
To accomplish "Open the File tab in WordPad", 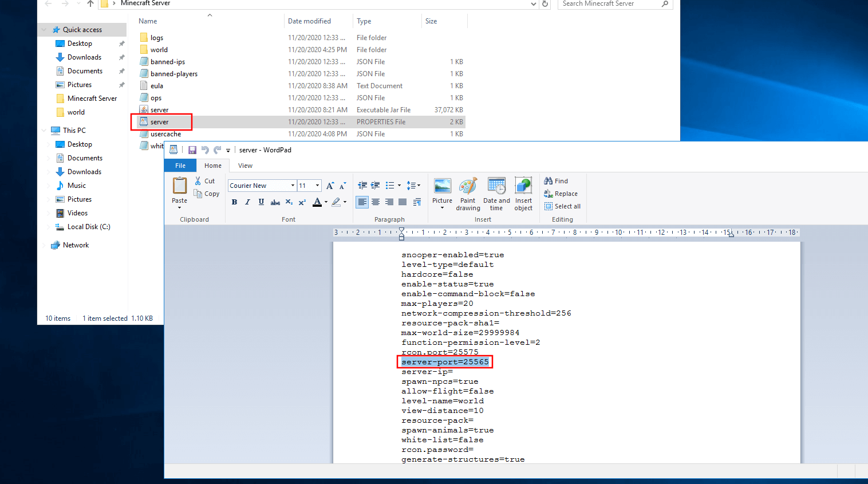I will click(x=180, y=166).
